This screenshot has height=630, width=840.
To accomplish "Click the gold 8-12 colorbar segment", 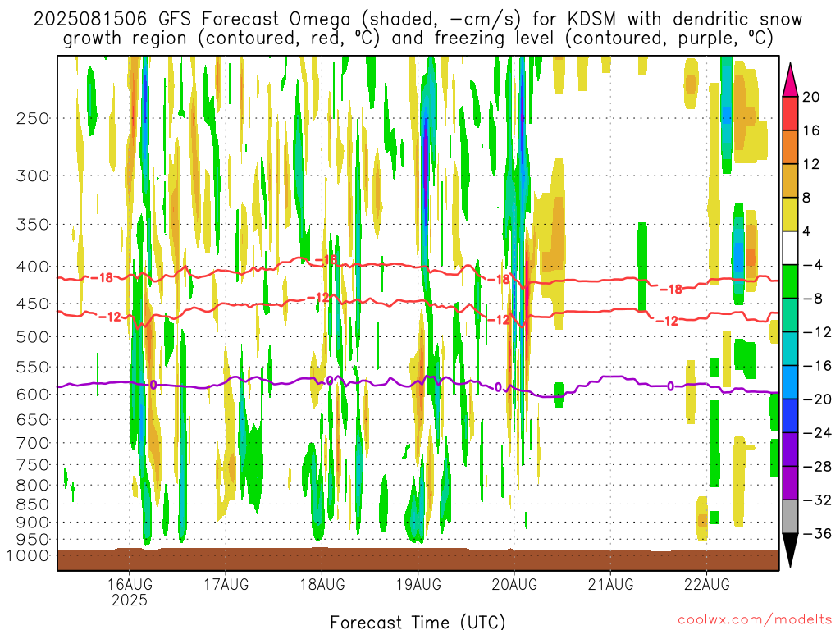I will tap(790, 181).
